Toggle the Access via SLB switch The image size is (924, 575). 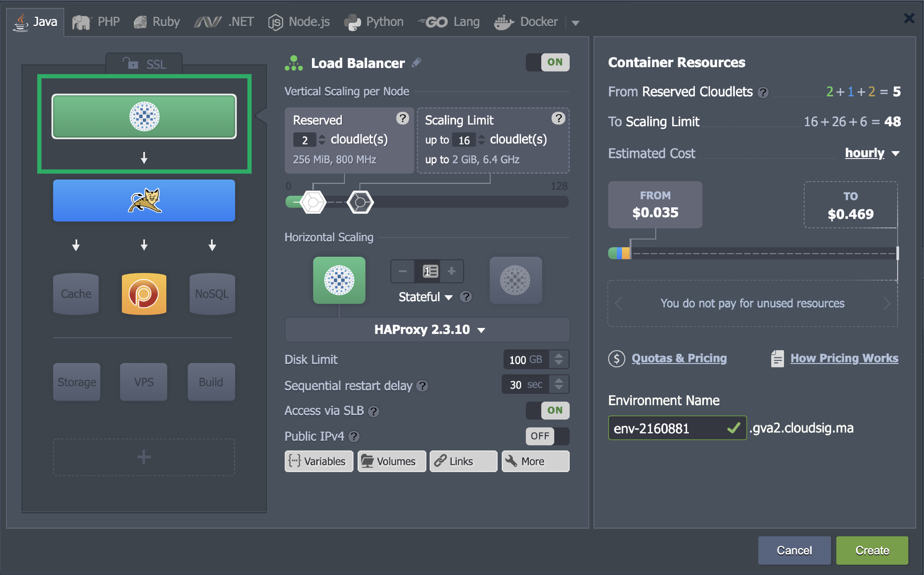[548, 410]
